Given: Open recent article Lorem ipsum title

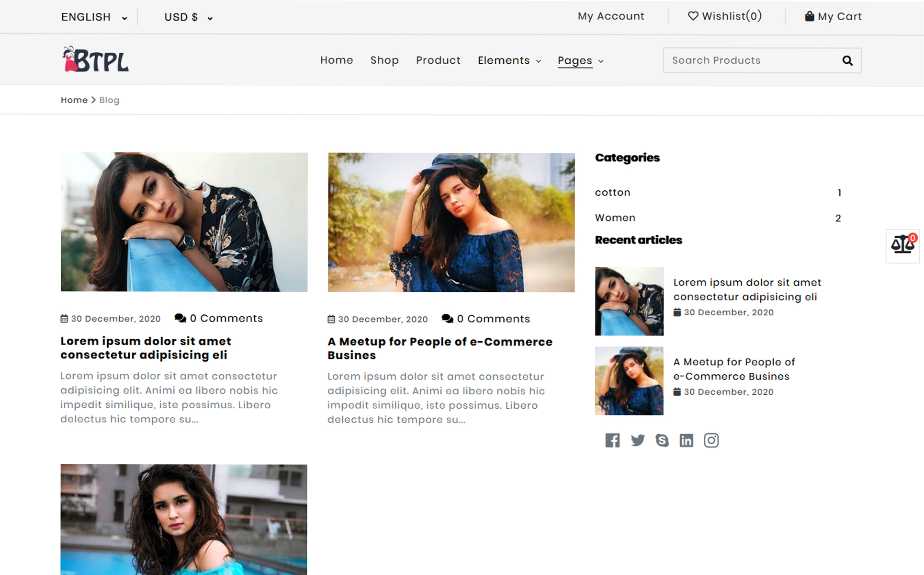Looking at the screenshot, I should click(747, 289).
